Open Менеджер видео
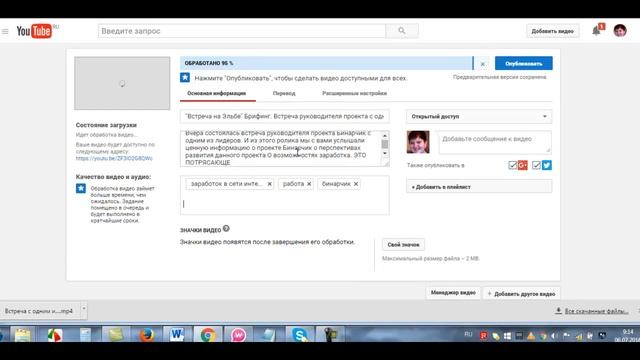Image resolution: width=640 pixels, height=360 pixels. [453, 293]
